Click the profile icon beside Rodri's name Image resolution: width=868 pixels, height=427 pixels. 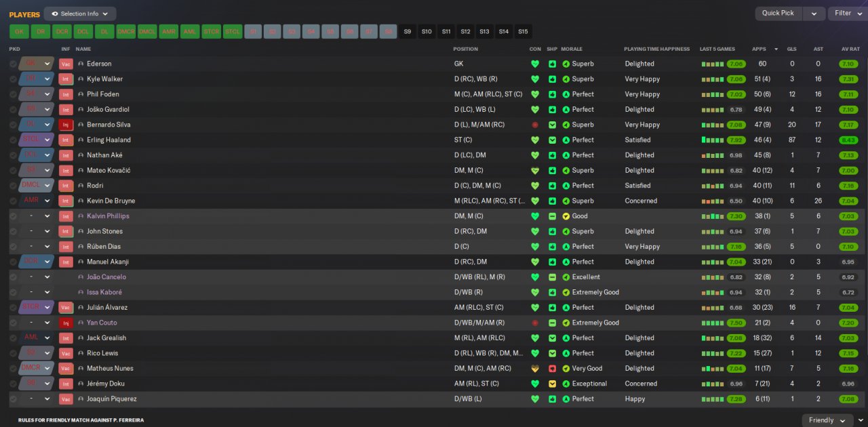pos(81,186)
